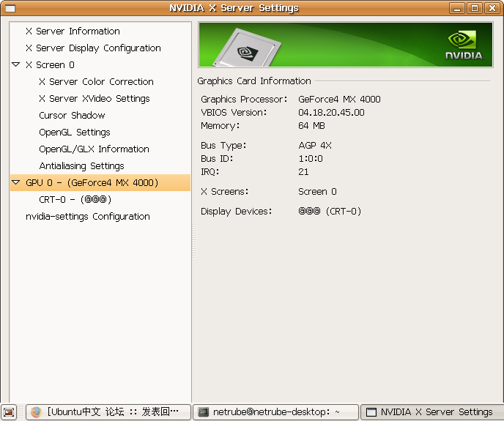Click the GPU chip image in banner
The width and height of the screenshot is (504, 421).
tap(247, 48)
